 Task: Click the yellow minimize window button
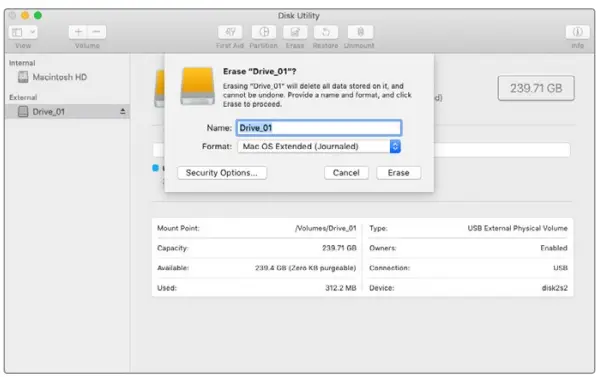pos(25,15)
